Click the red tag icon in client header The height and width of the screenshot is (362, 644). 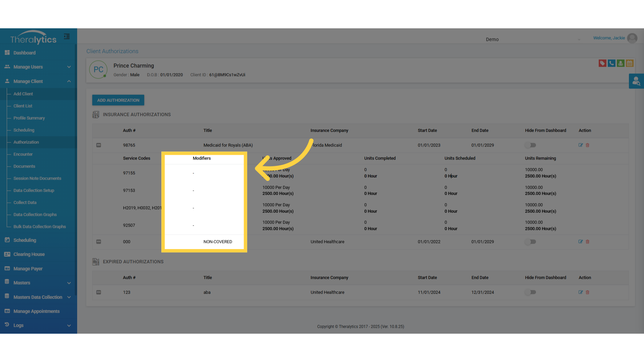(x=602, y=63)
